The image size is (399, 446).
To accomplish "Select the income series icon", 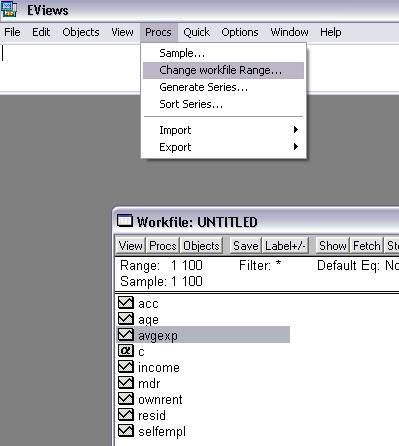I will [x=126, y=367].
